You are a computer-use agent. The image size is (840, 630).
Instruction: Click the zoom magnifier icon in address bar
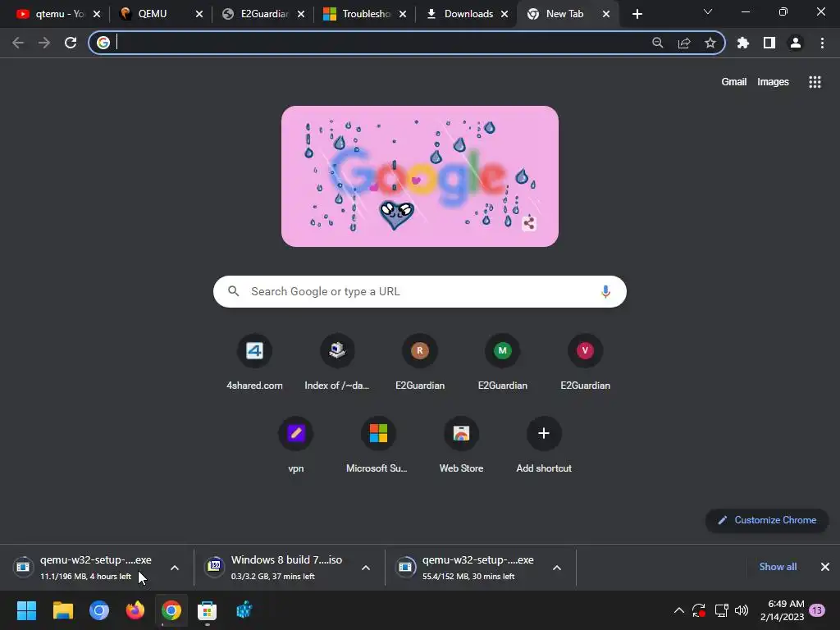(657, 43)
